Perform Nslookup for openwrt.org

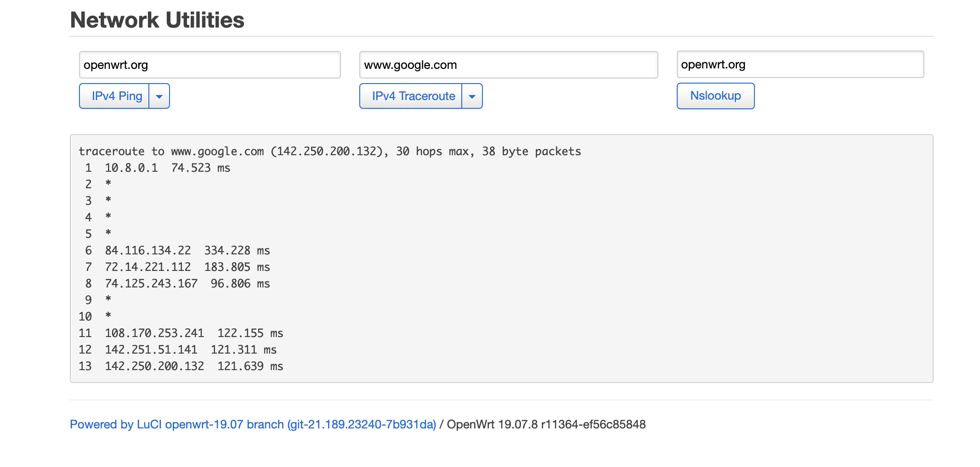click(715, 96)
